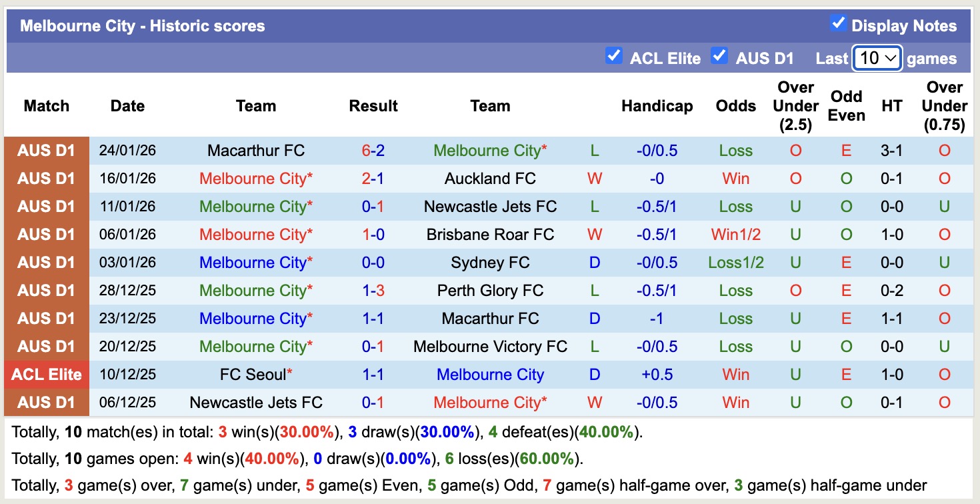This screenshot has width=980, height=504.
Task: Select Sydney FC from the 03/01/26 row
Action: pos(490,263)
